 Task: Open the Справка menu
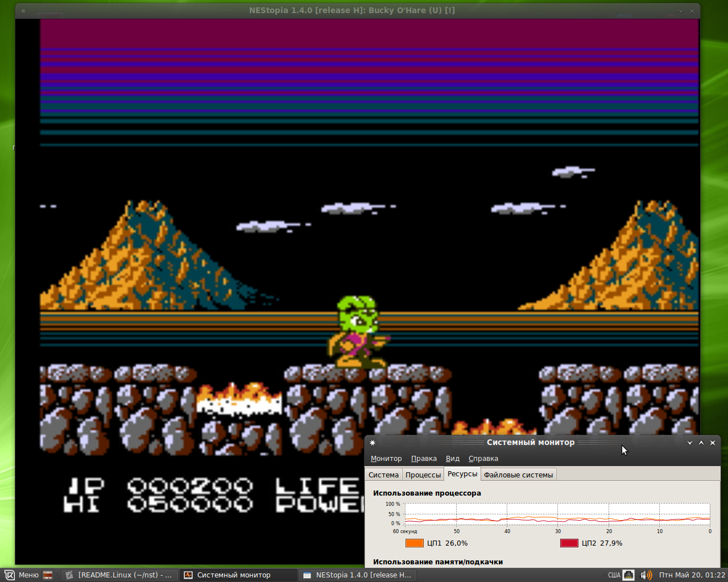pyautogui.click(x=483, y=459)
